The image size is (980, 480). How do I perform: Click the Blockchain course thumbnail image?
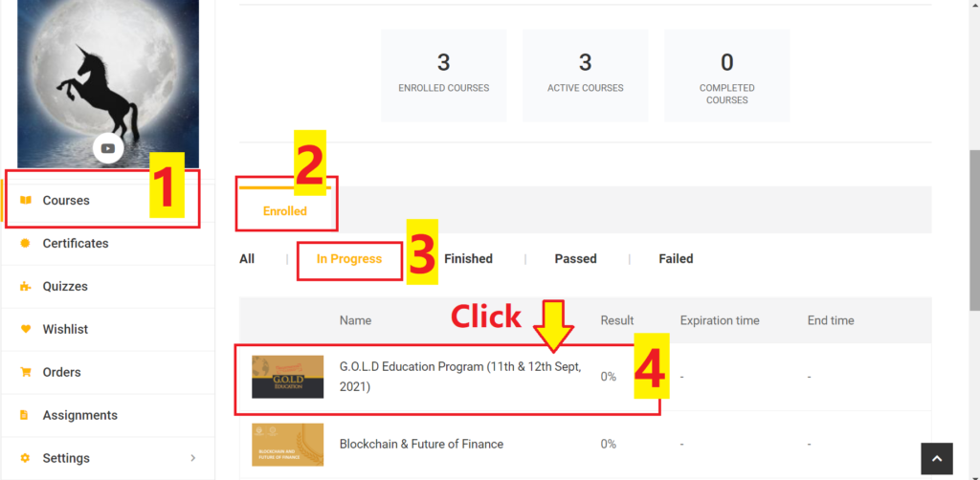[287, 444]
